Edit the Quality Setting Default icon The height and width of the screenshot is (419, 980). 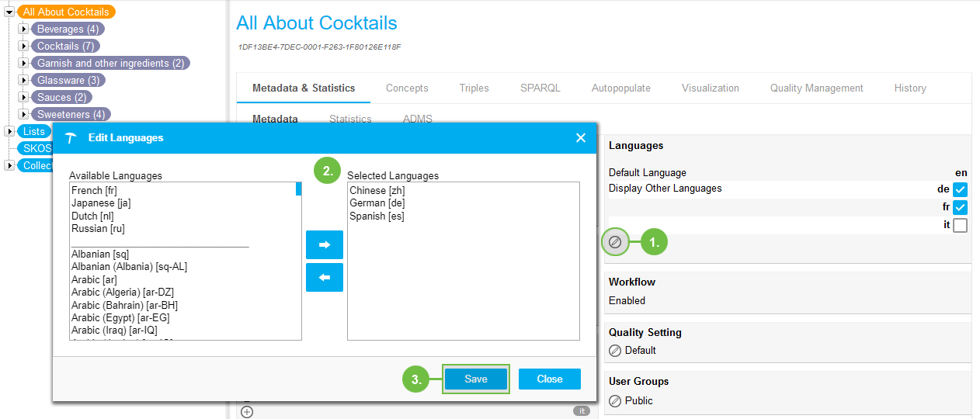pyautogui.click(x=615, y=351)
